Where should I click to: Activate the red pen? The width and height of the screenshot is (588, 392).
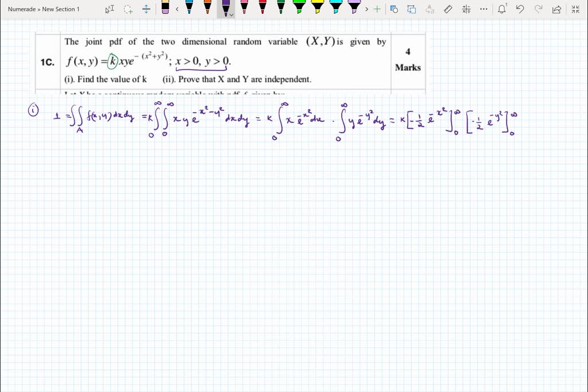click(262, 9)
